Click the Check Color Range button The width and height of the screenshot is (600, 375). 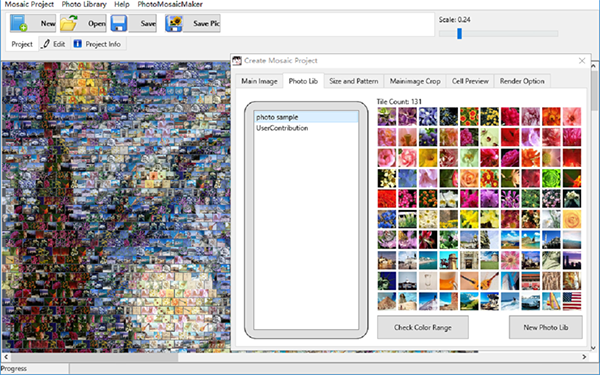coord(423,327)
